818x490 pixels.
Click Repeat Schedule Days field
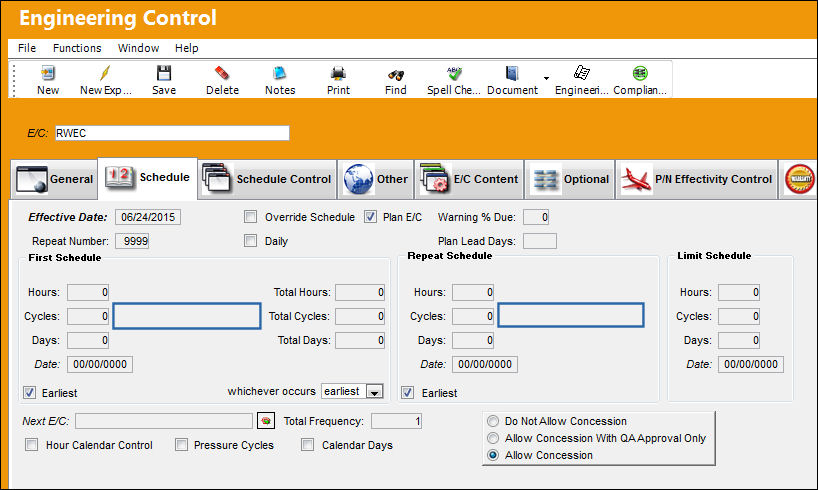(x=473, y=340)
